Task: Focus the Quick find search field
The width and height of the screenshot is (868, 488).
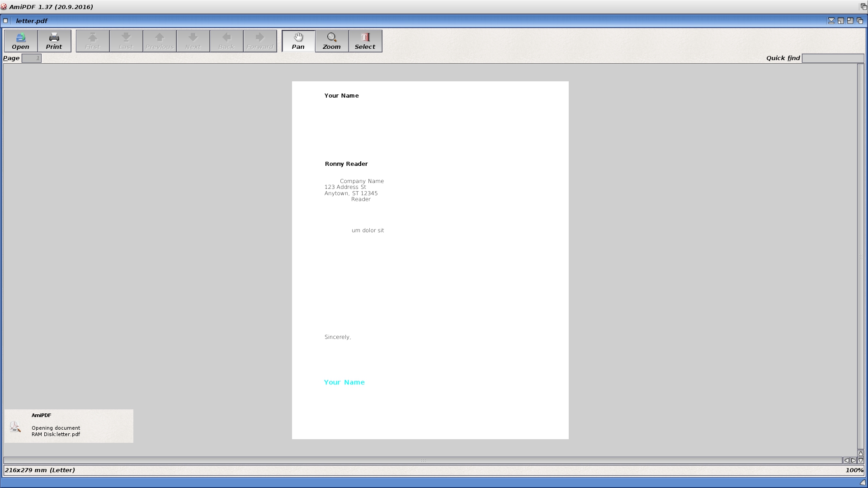Action: (833, 58)
